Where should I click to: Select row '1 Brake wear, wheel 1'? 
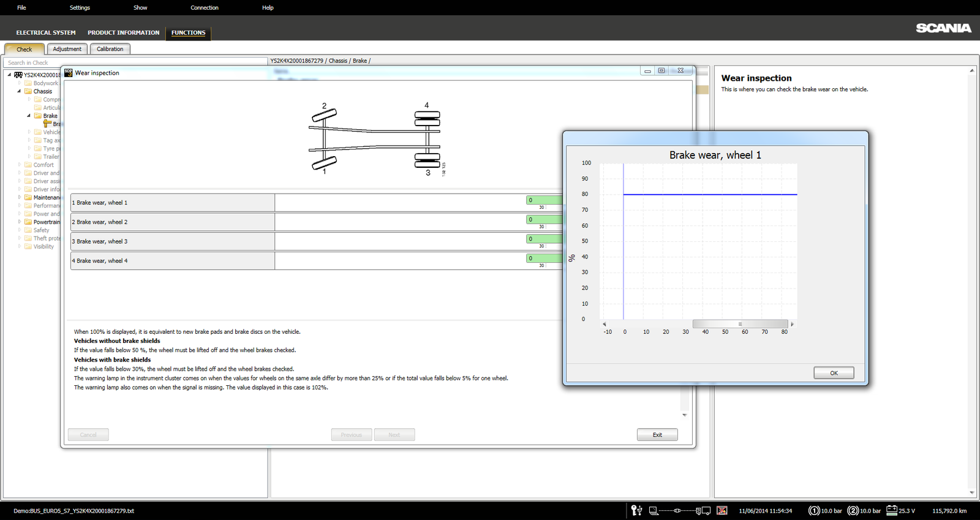pos(317,203)
